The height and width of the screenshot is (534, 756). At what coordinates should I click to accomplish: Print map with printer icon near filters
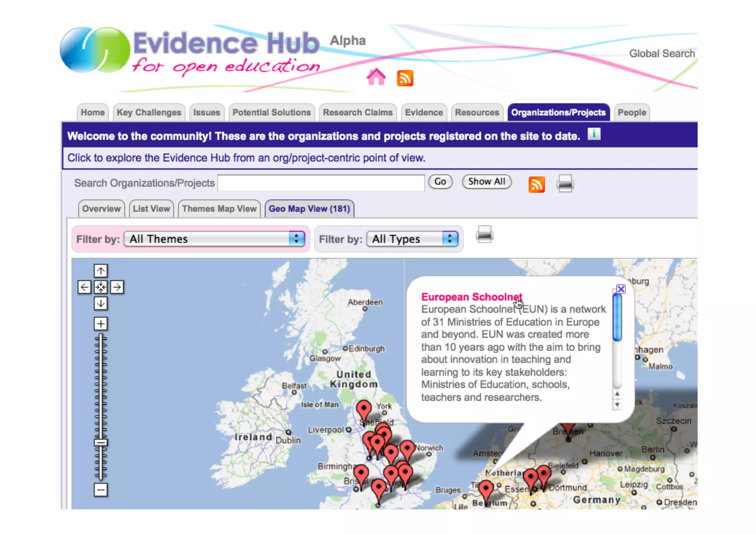[484, 234]
